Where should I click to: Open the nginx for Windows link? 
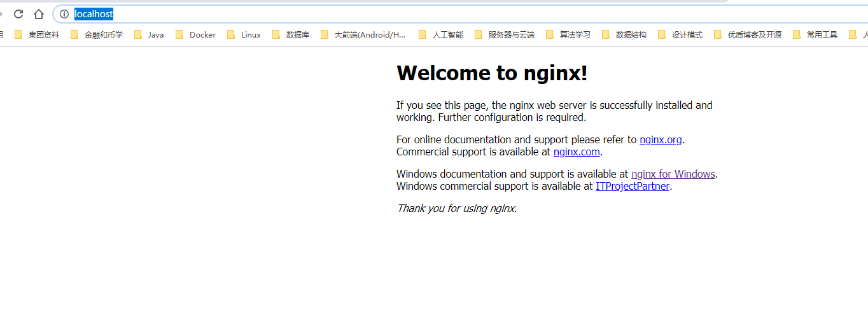pos(673,174)
